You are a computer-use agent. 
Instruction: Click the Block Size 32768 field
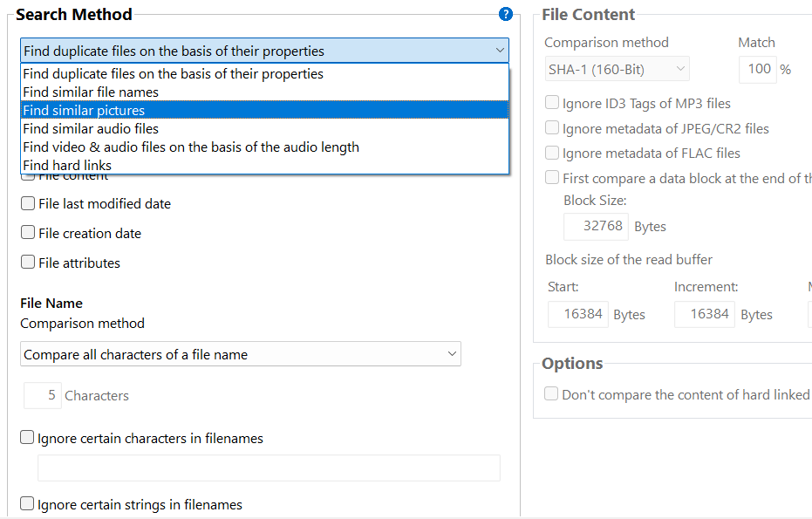click(x=596, y=226)
